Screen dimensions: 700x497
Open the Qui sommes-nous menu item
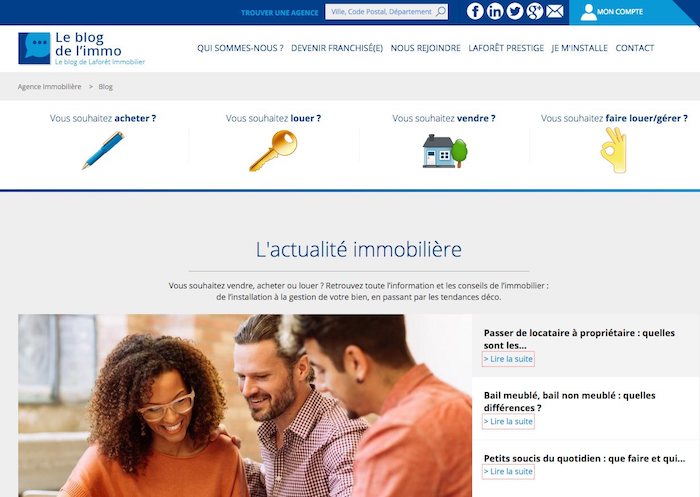[x=240, y=48]
